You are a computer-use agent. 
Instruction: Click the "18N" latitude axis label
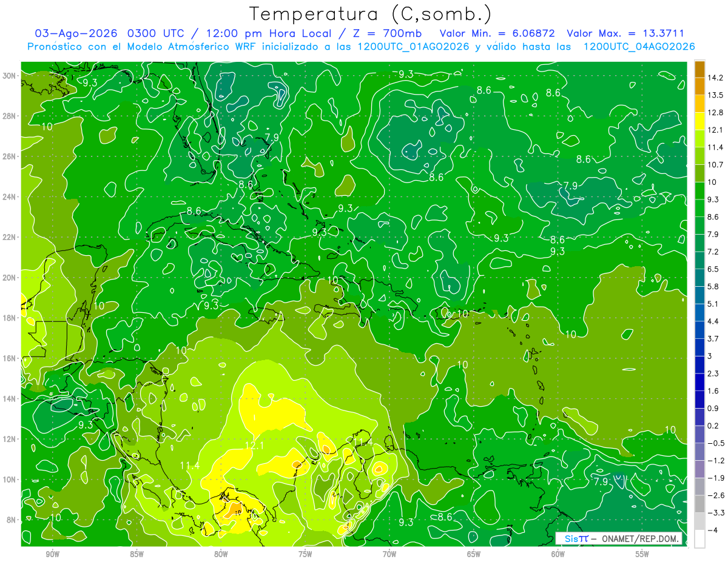(10, 318)
